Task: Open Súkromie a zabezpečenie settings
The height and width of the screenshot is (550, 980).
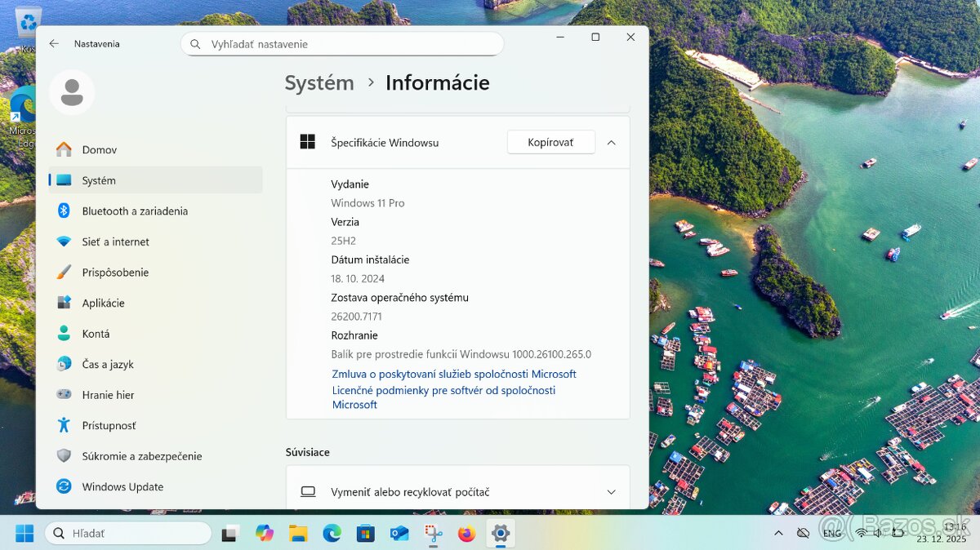Action: click(x=141, y=456)
